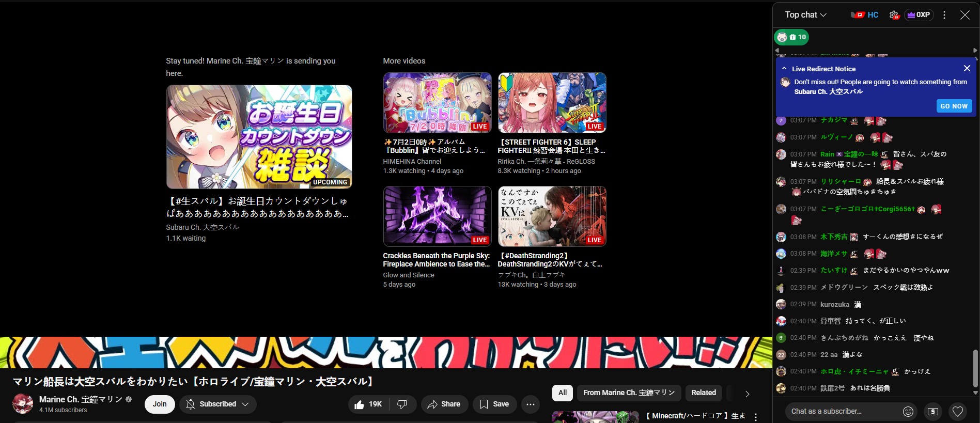Click the フブキCh。白上フブキ channel name
Image resolution: width=980 pixels, height=423 pixels.
(x=532, y=275)
